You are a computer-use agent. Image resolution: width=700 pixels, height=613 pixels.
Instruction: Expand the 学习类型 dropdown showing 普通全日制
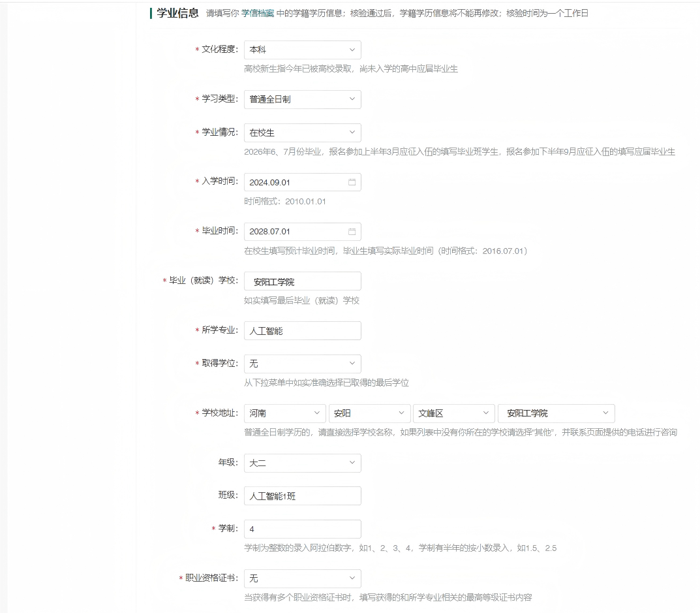click(x=302, y=99)
